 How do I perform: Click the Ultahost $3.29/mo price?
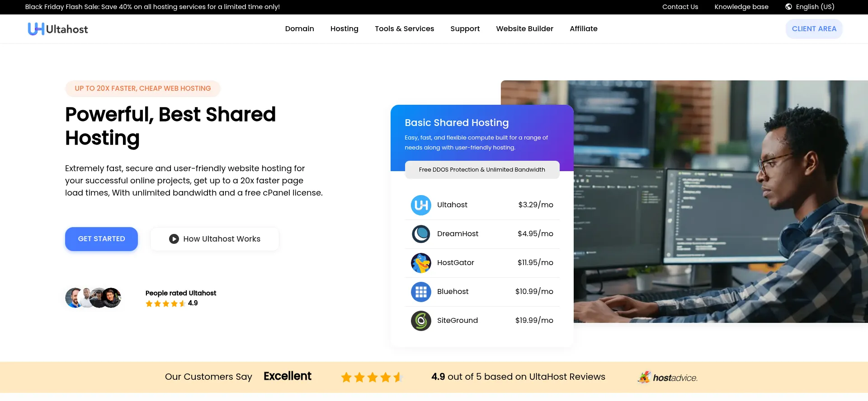click(x=536, y=205)
